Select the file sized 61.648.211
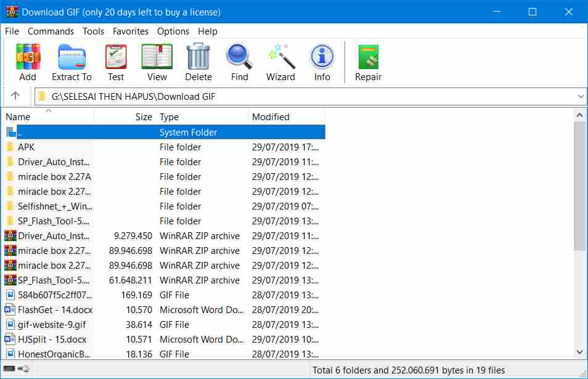Viewport: 588px width, 379px height. click(131, 280)
